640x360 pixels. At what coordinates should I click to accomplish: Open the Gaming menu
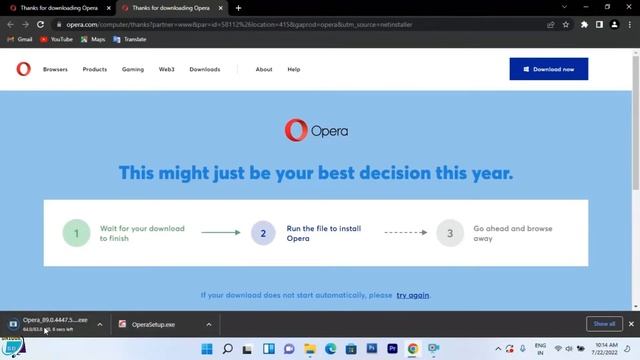coord(133,69)
